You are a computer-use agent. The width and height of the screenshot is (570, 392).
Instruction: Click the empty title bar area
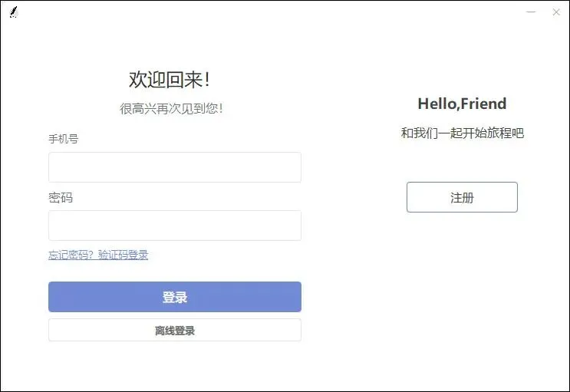pos(269,12)
